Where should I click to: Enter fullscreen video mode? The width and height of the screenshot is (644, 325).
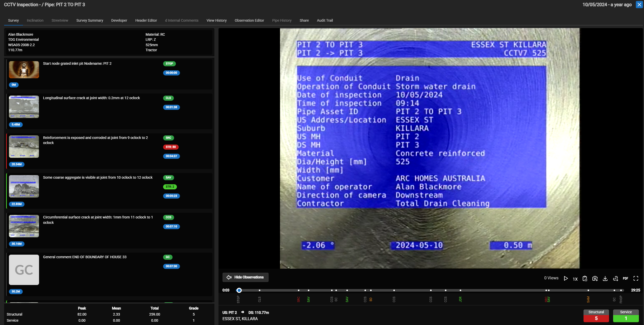[x=636, y=278]
